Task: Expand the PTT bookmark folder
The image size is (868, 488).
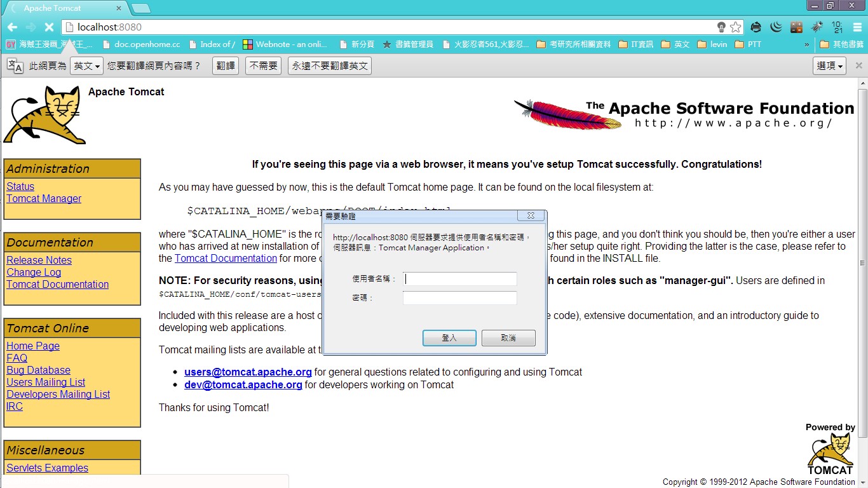Action: 748,44
